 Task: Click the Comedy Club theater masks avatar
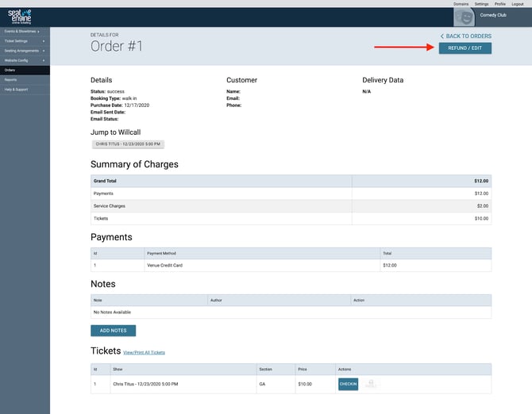[464, 17]
